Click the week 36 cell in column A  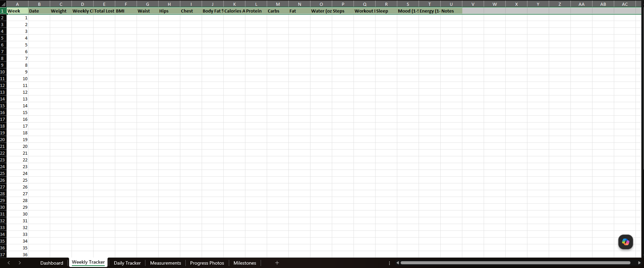pyautogui.click(x=17, y=254)
